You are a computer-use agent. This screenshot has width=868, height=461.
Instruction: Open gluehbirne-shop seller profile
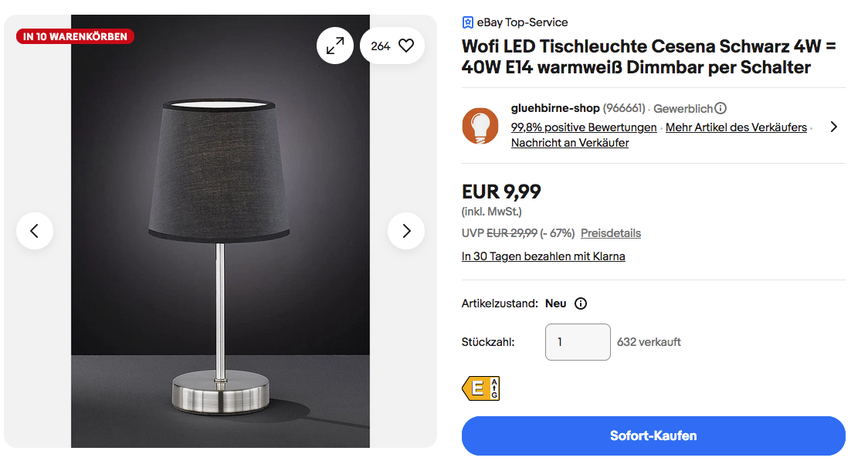click(x=555, y=108)
